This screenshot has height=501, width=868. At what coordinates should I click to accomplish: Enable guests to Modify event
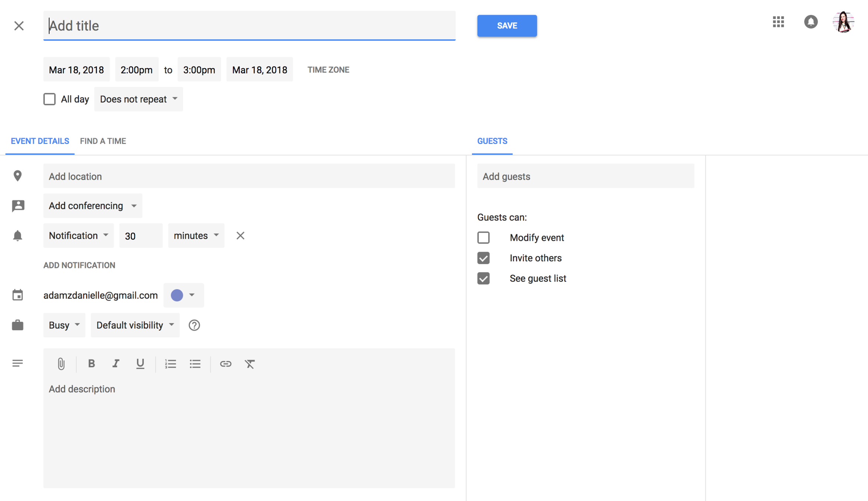pos(483,238)
